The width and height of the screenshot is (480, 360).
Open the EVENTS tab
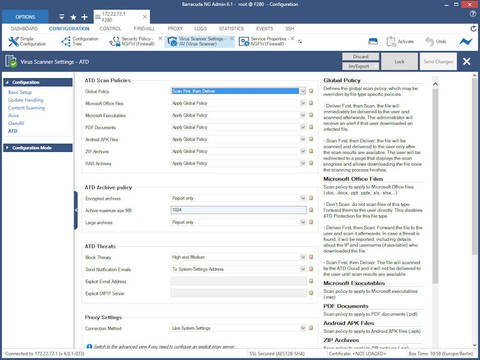[265, 29]
